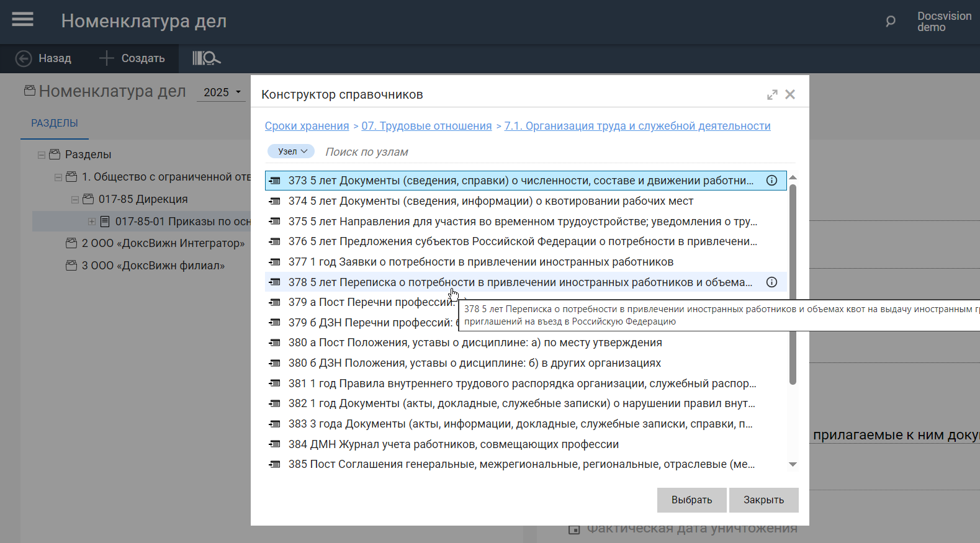The height and width of the screenshot is (543, 980).
Task: Click the list scrollbar down arrow
Action: pyautogui.click(x=793, y=464)
